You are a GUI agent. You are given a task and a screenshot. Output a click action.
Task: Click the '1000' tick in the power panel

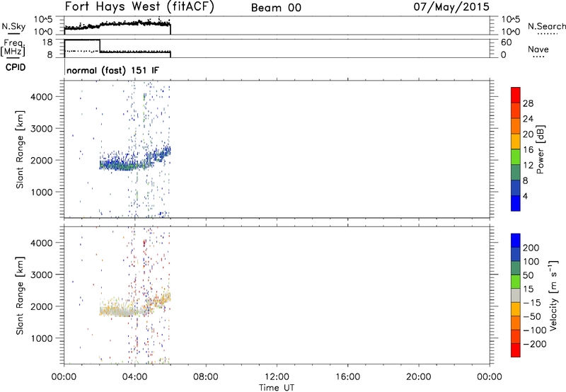click(x=42, y=192)
